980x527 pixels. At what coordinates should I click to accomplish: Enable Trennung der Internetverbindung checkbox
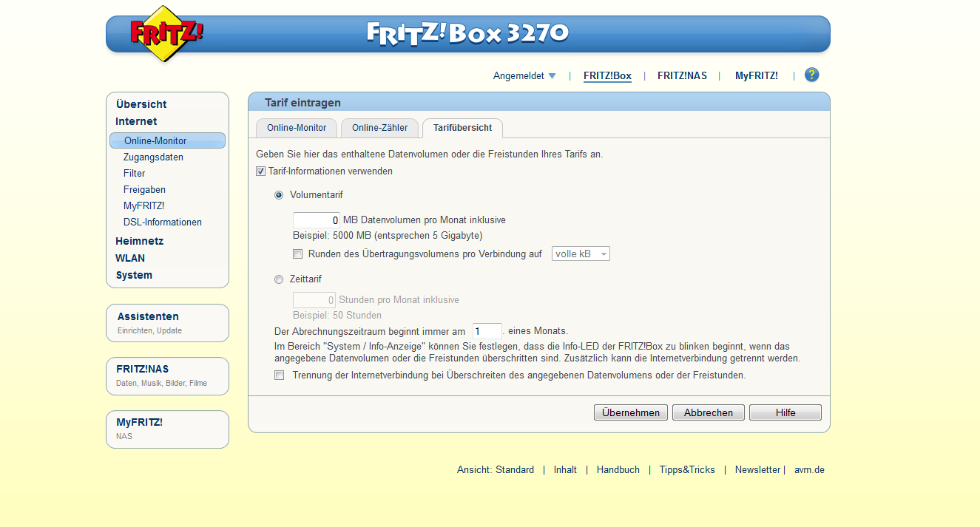[x=279, y=375]
